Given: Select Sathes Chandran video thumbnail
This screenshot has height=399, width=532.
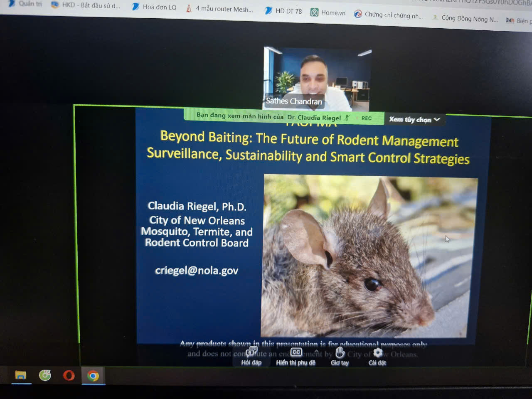Looking at the screenshot, I should click(x=317, y=79).
